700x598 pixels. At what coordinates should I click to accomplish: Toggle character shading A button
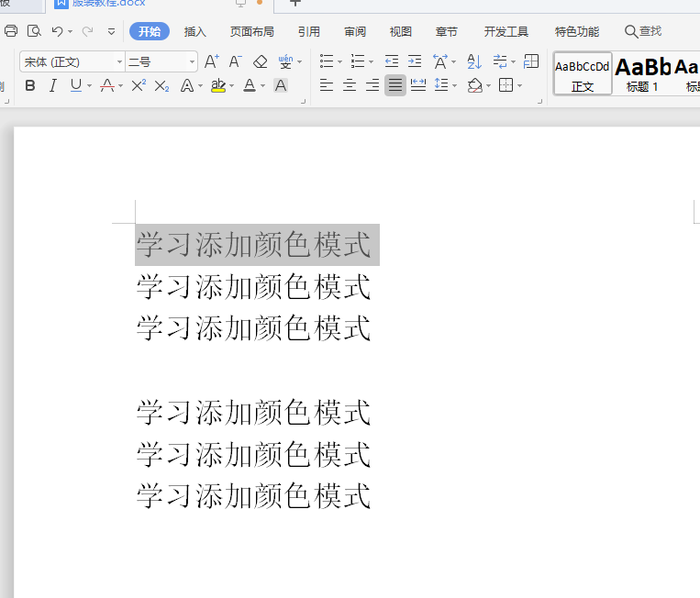pyautogui.click(x=281, y=85)
